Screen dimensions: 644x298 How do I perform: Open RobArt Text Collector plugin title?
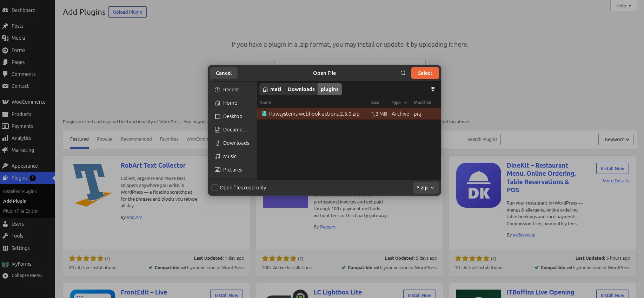pyautogui.click(x=153, y=166)
